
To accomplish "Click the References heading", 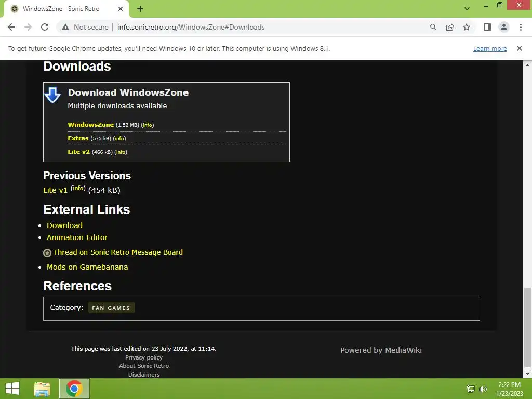I will (77, 286).
